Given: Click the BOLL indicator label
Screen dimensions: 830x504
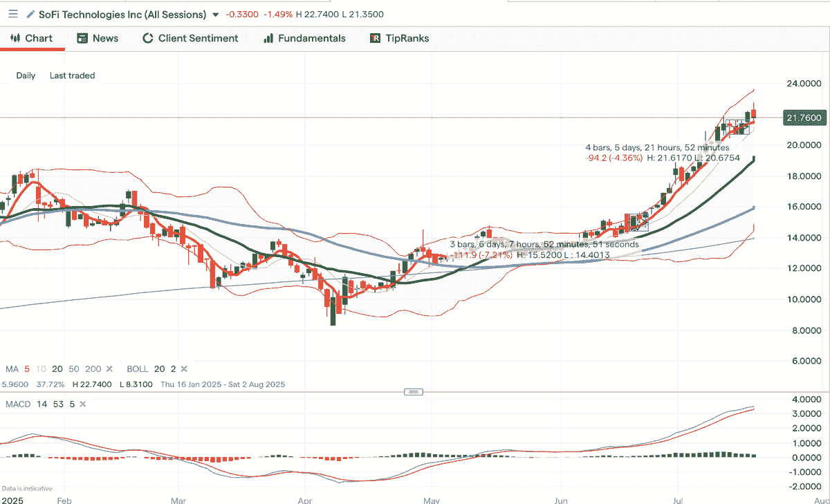Looking at the screenshot, I should coord(139,368).
